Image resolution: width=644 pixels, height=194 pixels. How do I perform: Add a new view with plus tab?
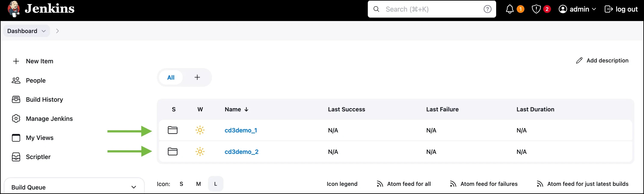click(x=197, y=77)
